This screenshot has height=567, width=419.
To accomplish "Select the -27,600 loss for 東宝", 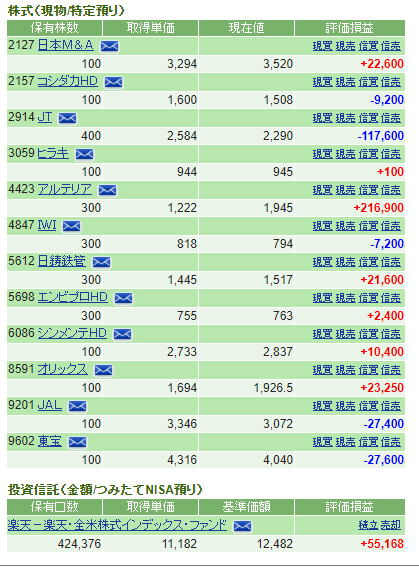I will (384, 460).
